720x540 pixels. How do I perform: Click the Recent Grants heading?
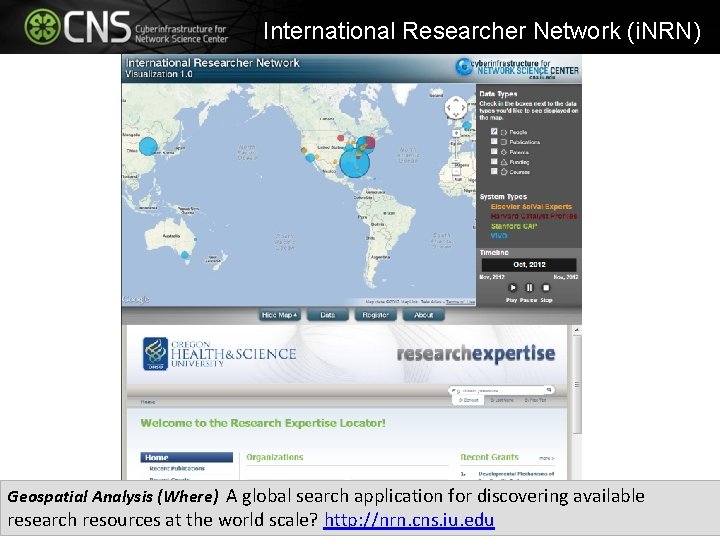[x=489, y=457]
